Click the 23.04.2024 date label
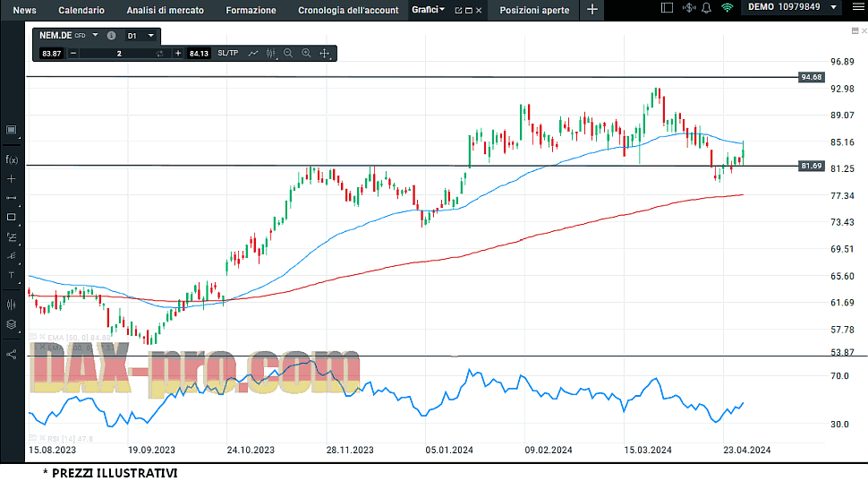Screen dimensions: 868x481 [747, 450]
